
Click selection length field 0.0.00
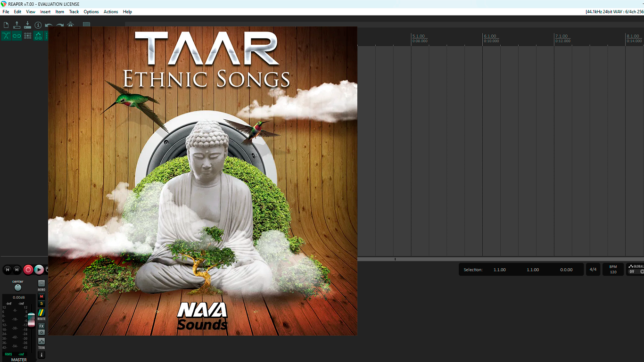point(566,270)
